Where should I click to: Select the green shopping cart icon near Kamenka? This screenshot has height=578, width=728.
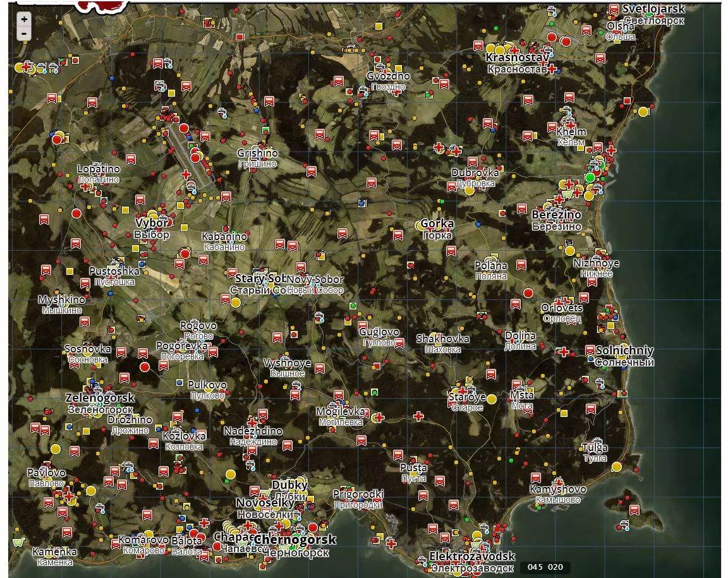pyautogui.click(x=18, y=542)
